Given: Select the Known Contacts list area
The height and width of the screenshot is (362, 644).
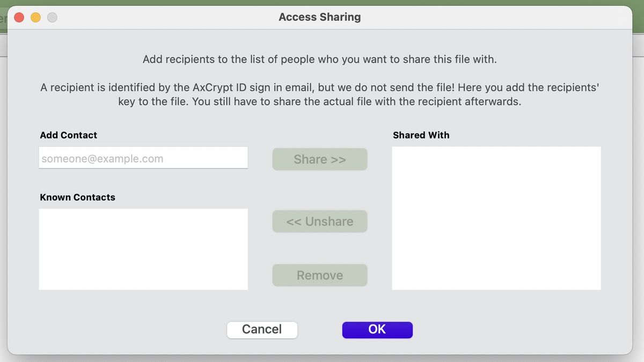Looking at the screenshot, I should click(143, 249).
